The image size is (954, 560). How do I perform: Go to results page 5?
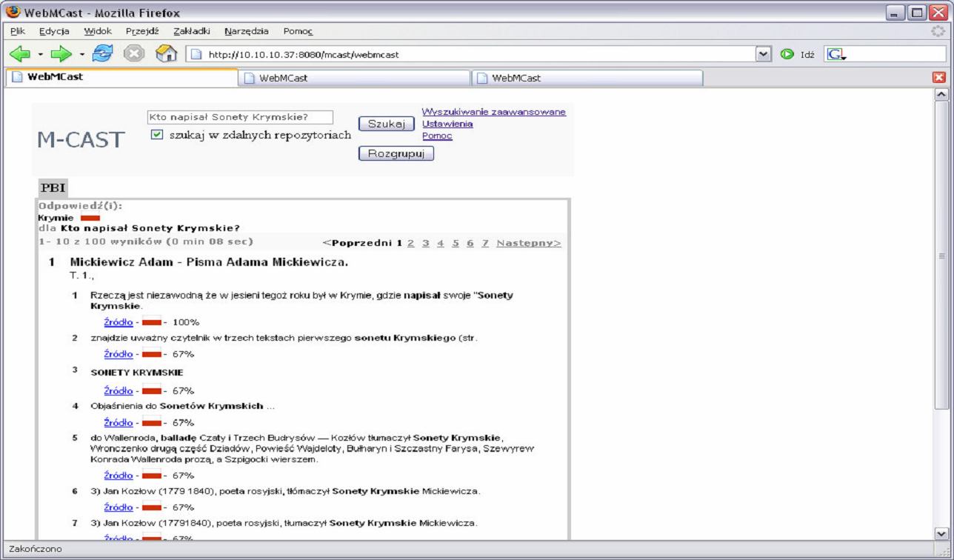tap(456, 243)
